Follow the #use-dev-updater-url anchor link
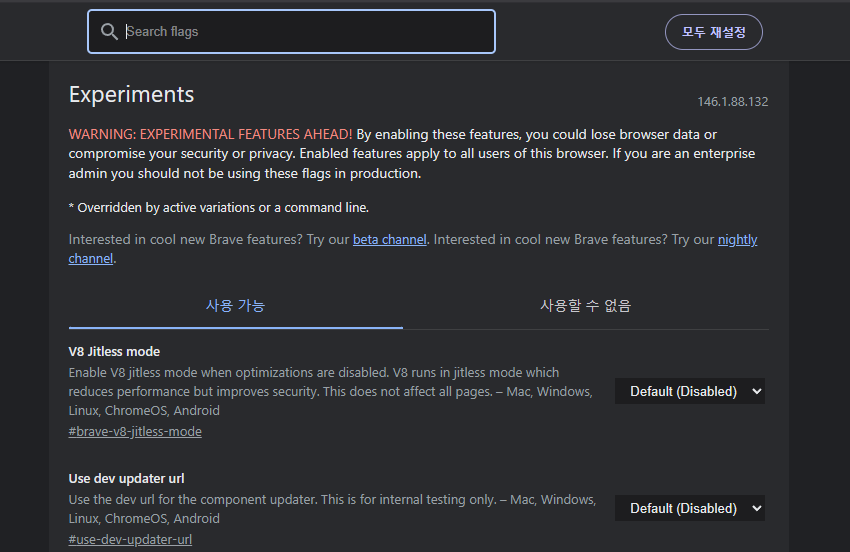The height and width of the screenshot is (552, 850). click(130, 540)
